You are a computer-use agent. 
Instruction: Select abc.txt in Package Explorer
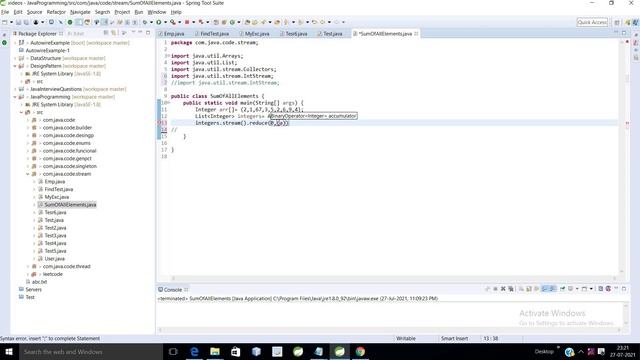[x=39, y=282]
